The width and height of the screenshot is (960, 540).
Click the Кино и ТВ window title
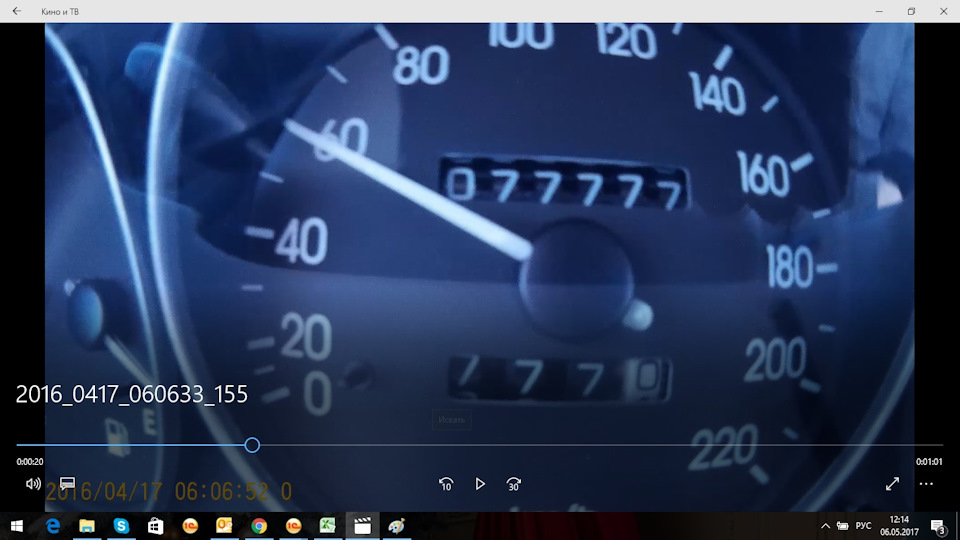tap(60, 12)
